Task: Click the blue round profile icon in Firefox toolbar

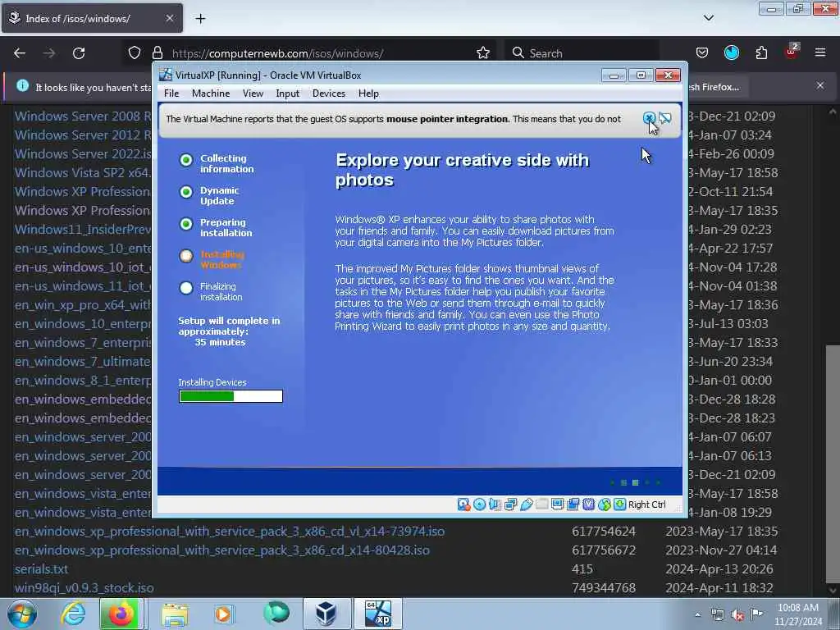Action: [x=731, y=52]
